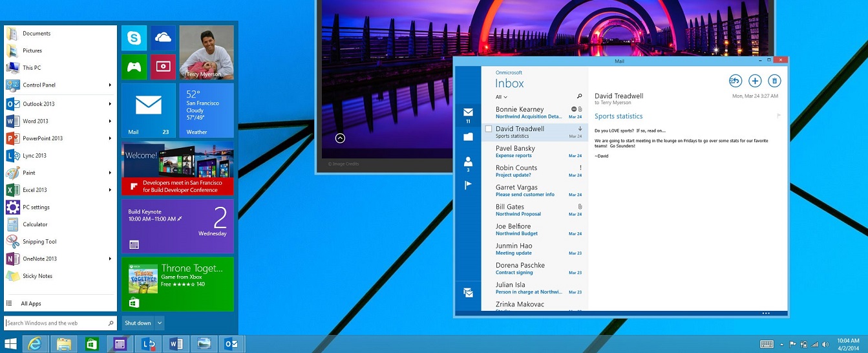Open the Xbox Games controller tile
868x353 pixels.
click(134, 67)
